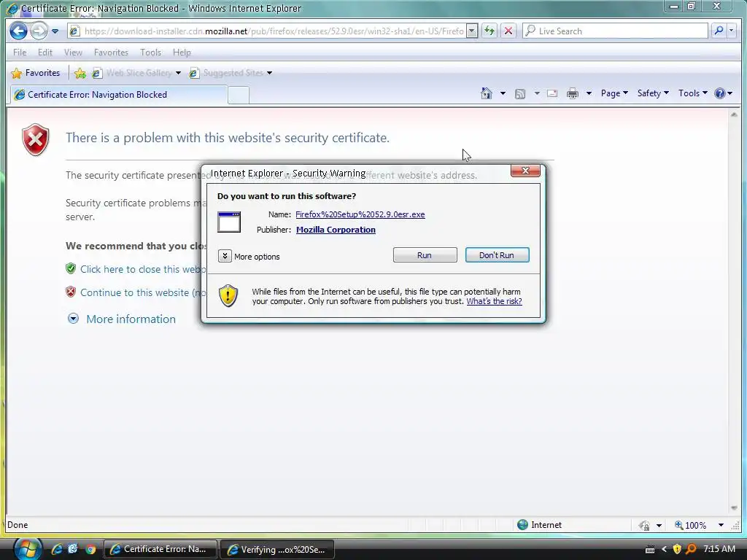The image size is (747, 560).
Task: Open the Tools menu in menu bar
Action: pos(150,52)
